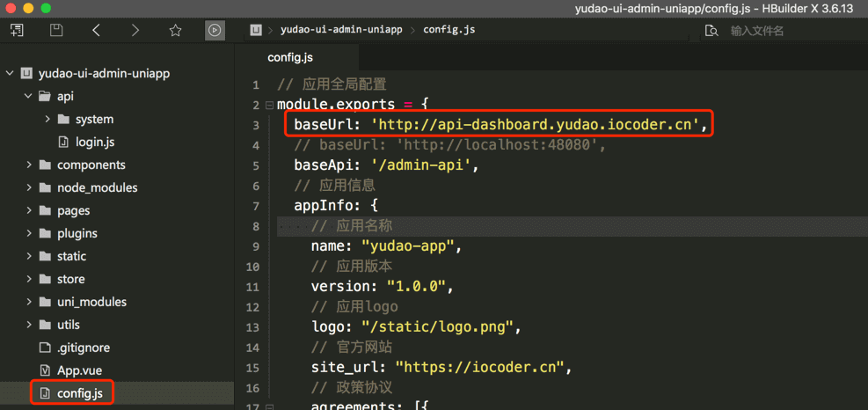Image resolution: width=868 pixels, height=410 pixels.
Task: Collapse the api folder chevron
Action: tap(30, 97)
